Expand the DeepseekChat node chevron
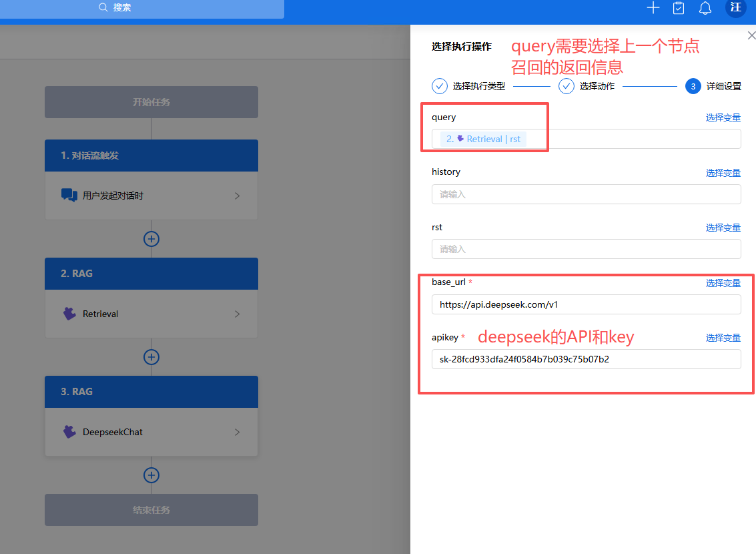Viewport: 756px width, 554px height. 238,432
